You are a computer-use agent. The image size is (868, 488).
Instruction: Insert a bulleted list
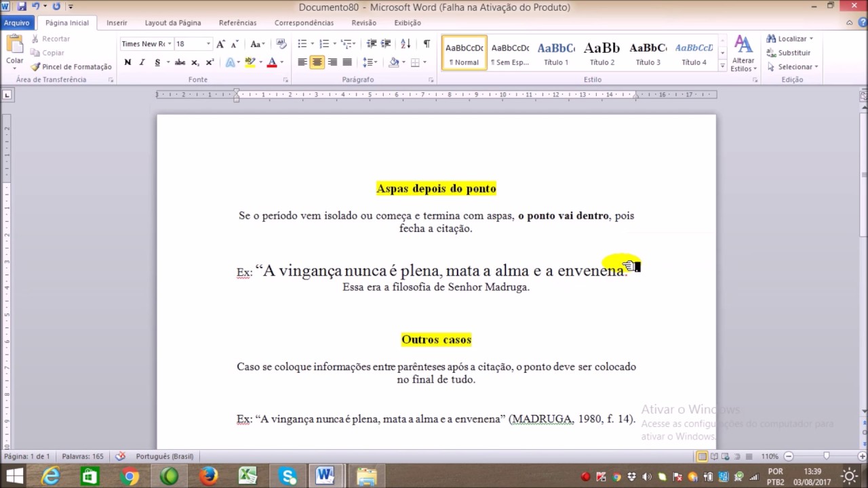click(302, 44)
